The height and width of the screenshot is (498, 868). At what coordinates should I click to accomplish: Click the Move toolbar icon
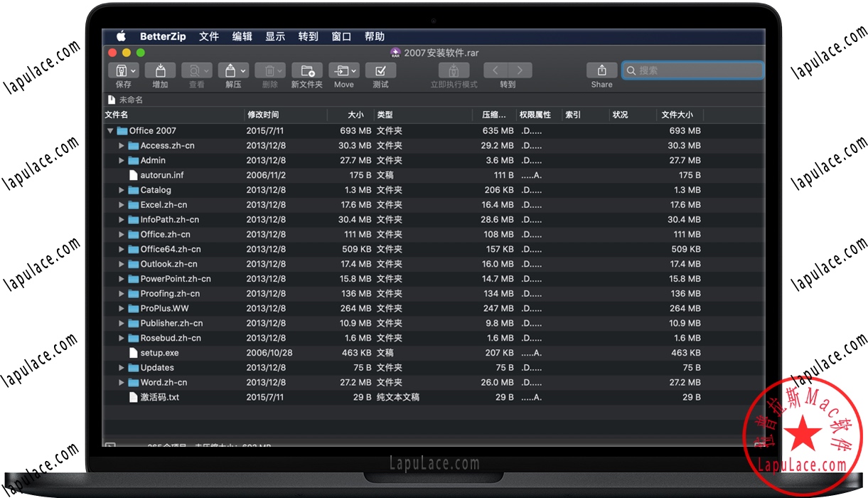[343, 70]
